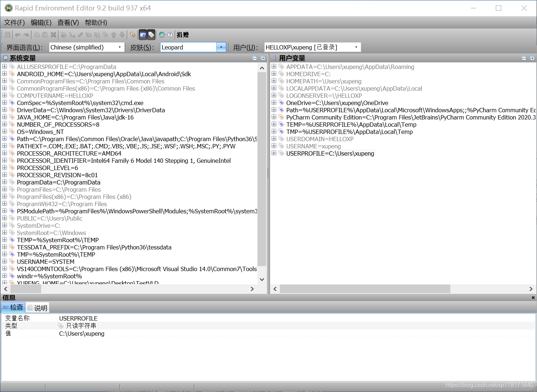
Task: Open Help with the question mark icon
Action: tap(170, 35)
